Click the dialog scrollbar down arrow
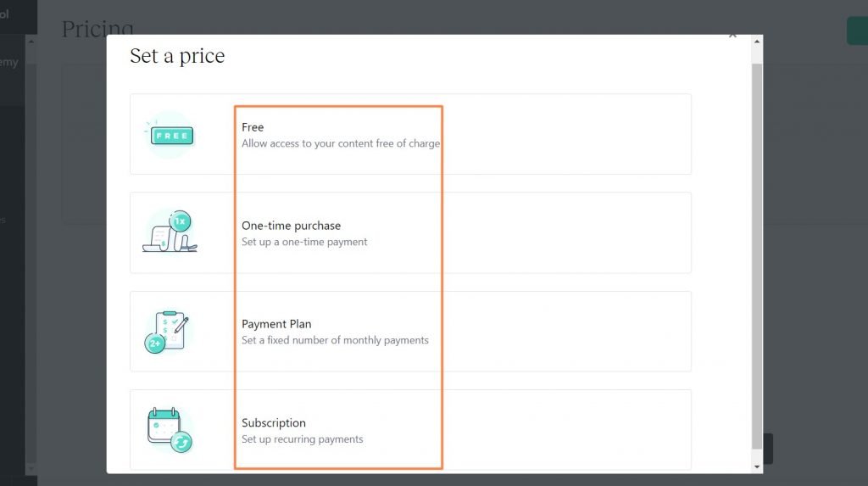 coord(757,466)
